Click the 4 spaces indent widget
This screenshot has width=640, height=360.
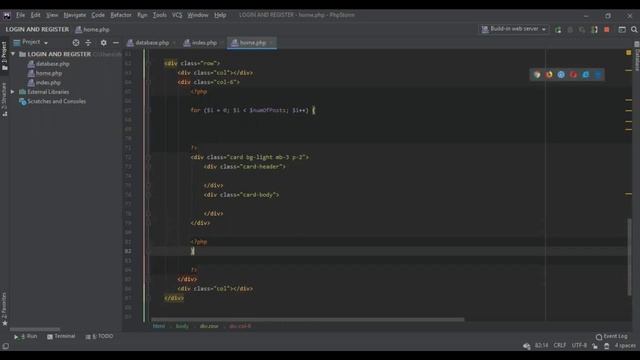625,345
